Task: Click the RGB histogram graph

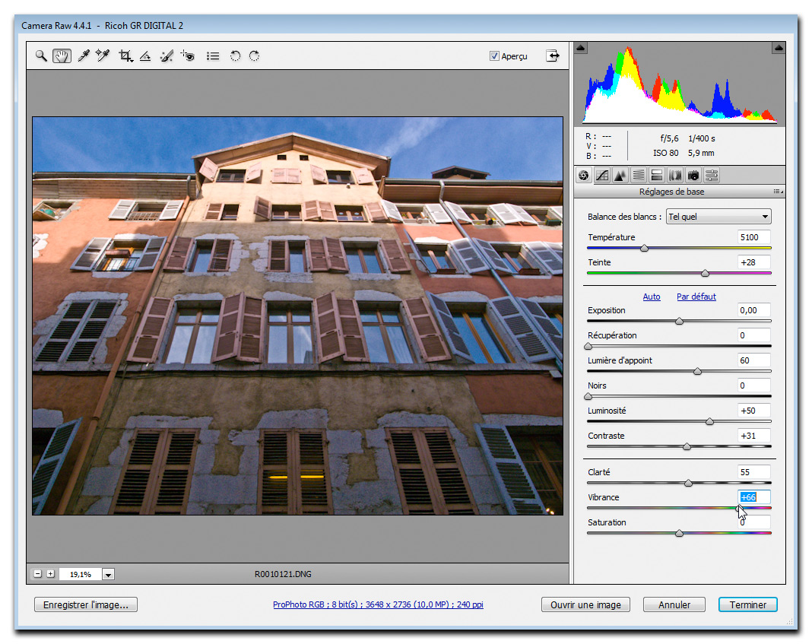Action: click(x=680, y=84)
